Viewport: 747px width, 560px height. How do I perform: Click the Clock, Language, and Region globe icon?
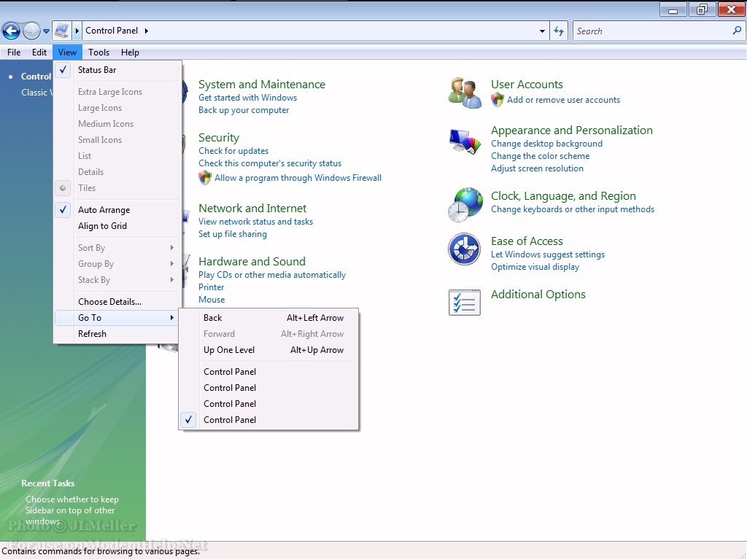[x=465, y=204]
